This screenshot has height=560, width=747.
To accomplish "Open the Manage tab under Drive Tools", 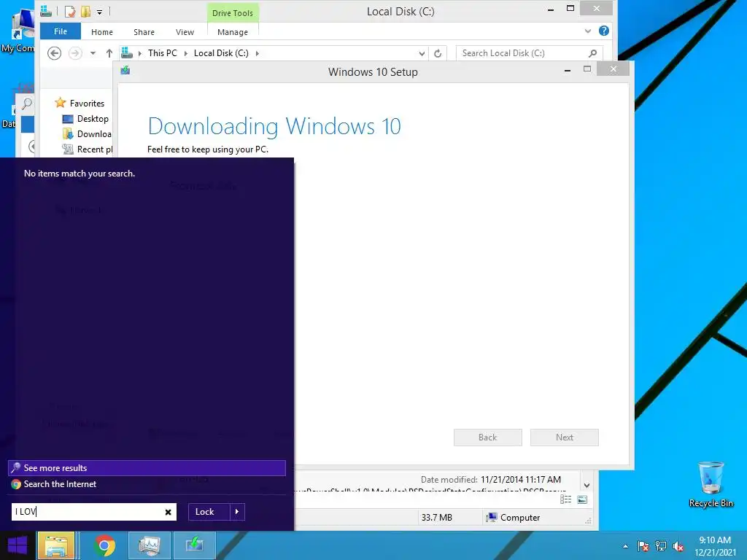I will click(233, 32).
